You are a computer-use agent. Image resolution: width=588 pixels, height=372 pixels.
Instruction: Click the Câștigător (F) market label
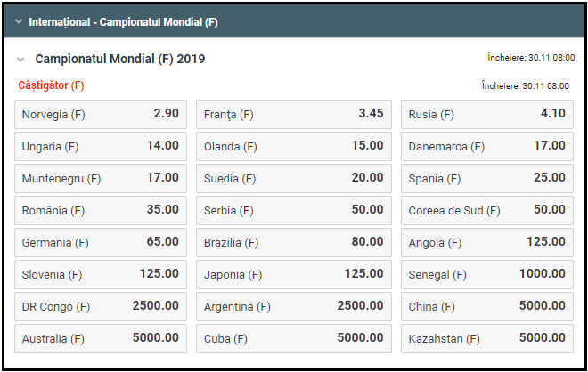point(51,85)
